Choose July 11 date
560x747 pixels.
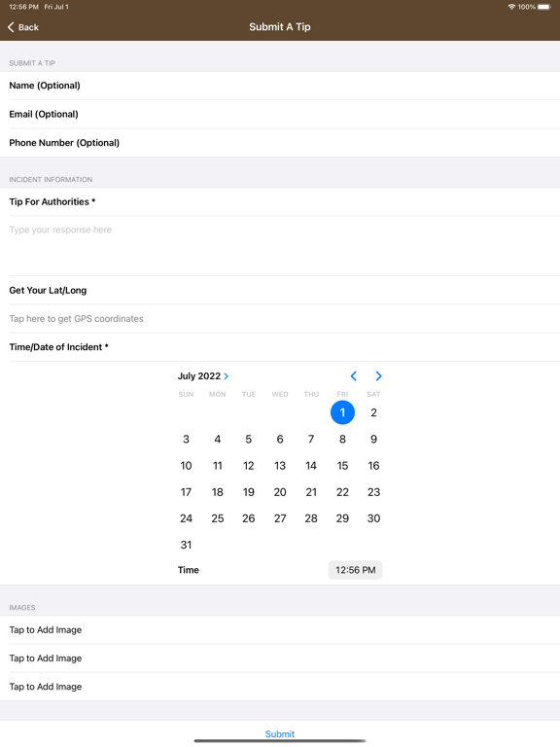(218, 466)
